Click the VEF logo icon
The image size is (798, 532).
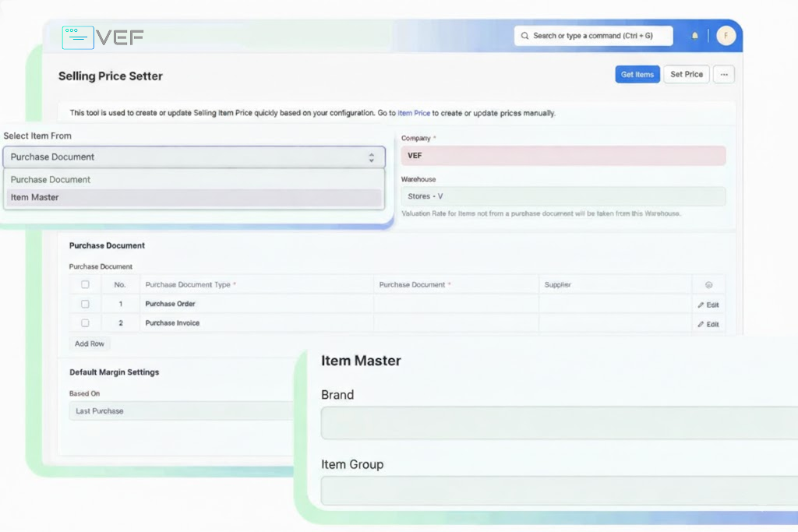pyautogui.click(x=78, y=37)
